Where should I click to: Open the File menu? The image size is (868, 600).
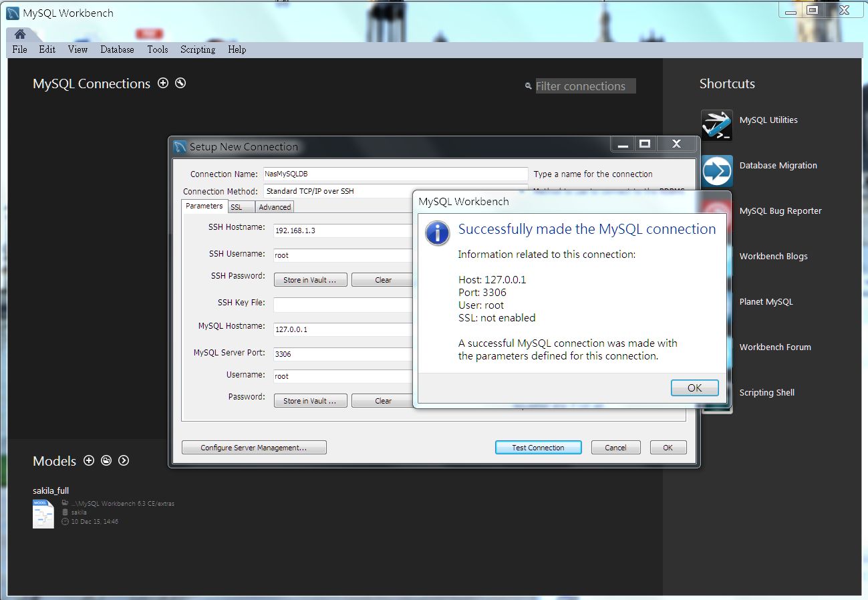coord(20,49)
